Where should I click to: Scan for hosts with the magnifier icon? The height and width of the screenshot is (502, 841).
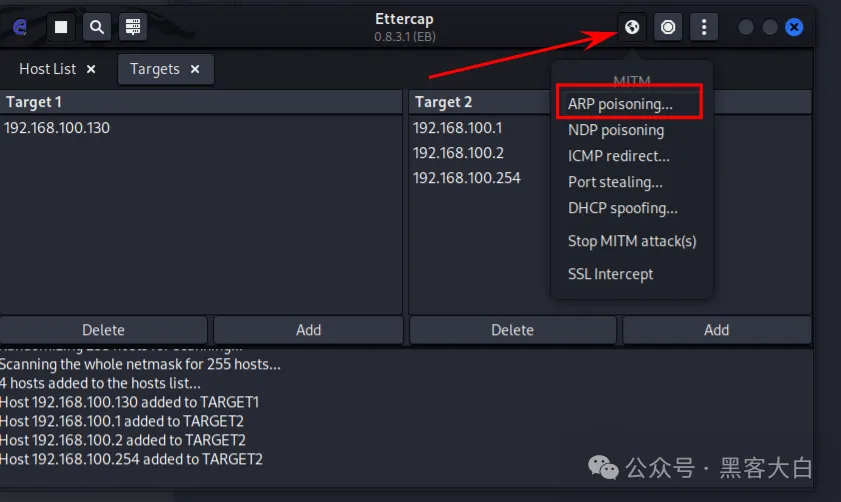point(97,27)
